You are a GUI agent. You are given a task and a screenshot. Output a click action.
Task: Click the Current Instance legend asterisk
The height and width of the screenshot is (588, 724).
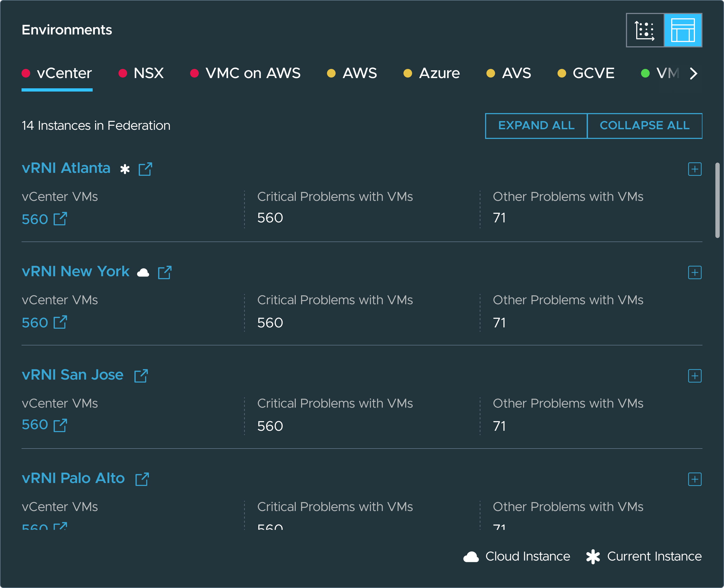coord(593,556)
